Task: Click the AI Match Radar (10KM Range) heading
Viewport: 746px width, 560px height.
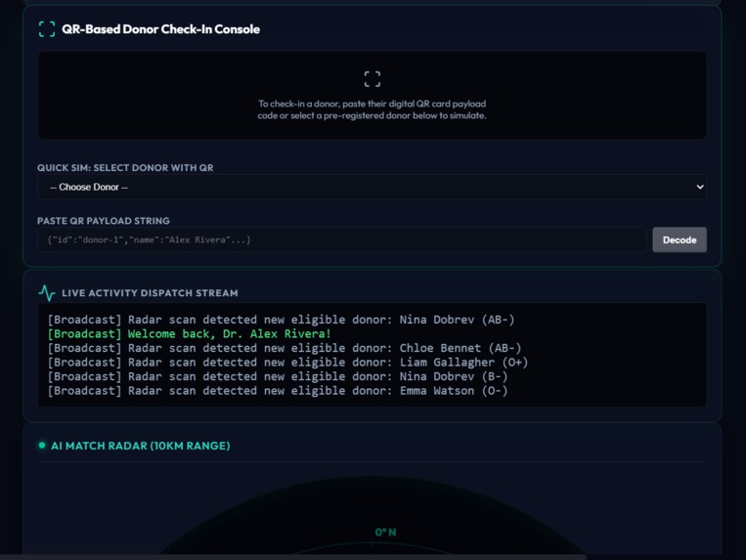Action: coord(141,446)
